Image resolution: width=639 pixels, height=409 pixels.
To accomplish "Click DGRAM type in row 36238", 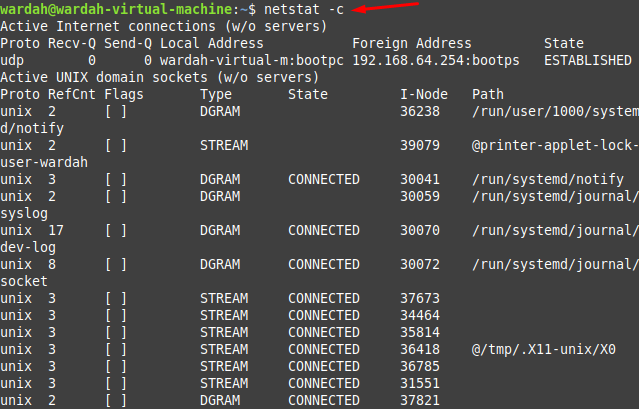I will 220,111.
